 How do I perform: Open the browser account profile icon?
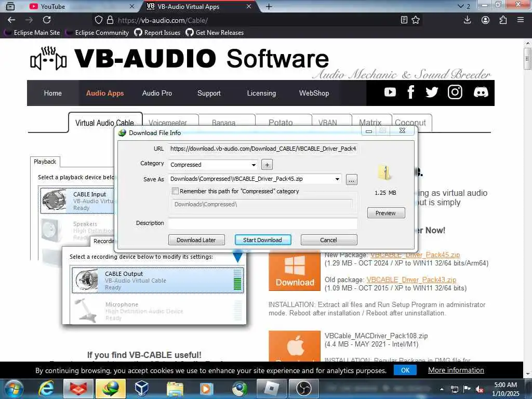tap(485, 20)
